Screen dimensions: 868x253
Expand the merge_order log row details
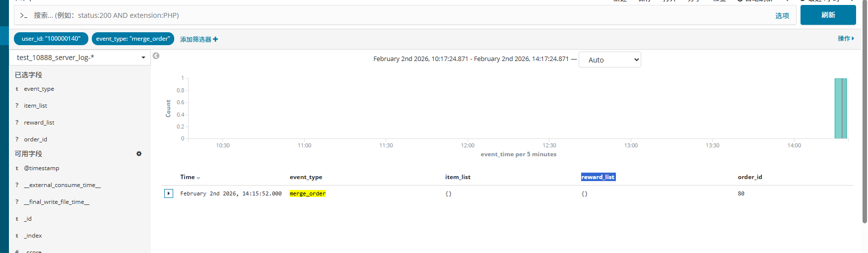click(169, 193)
